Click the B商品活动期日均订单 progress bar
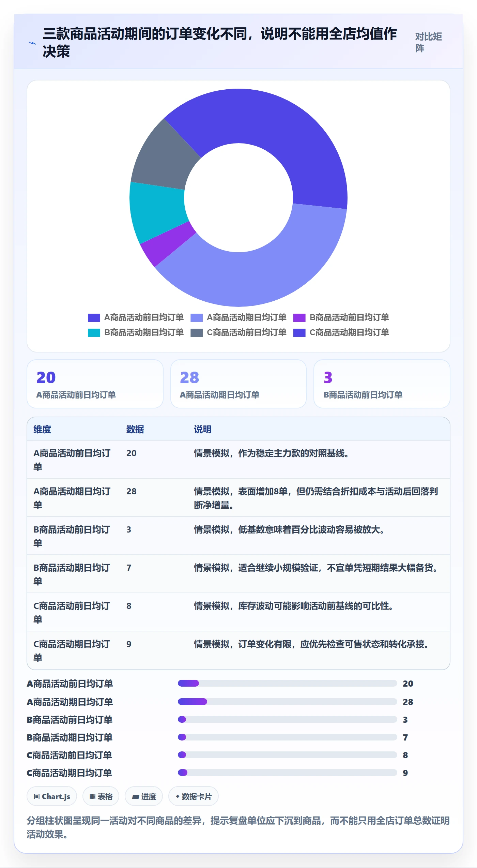This screenshot has width=477, height=868. point(287,737)
